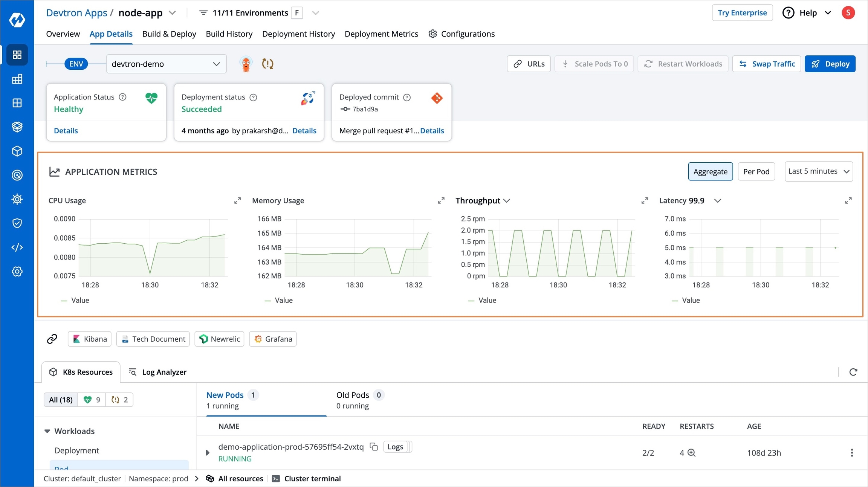Click the restarts magnifier icon next to 4
Screen dimensions: 868x487
click(692, 453)
